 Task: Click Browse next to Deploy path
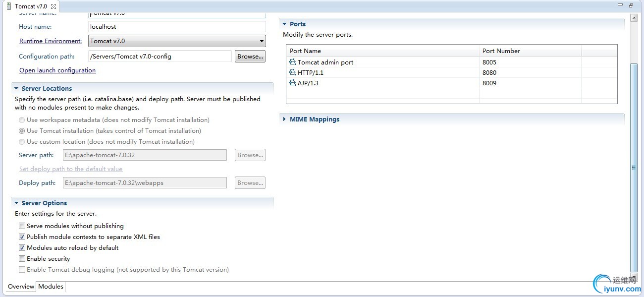click(250, 183)
